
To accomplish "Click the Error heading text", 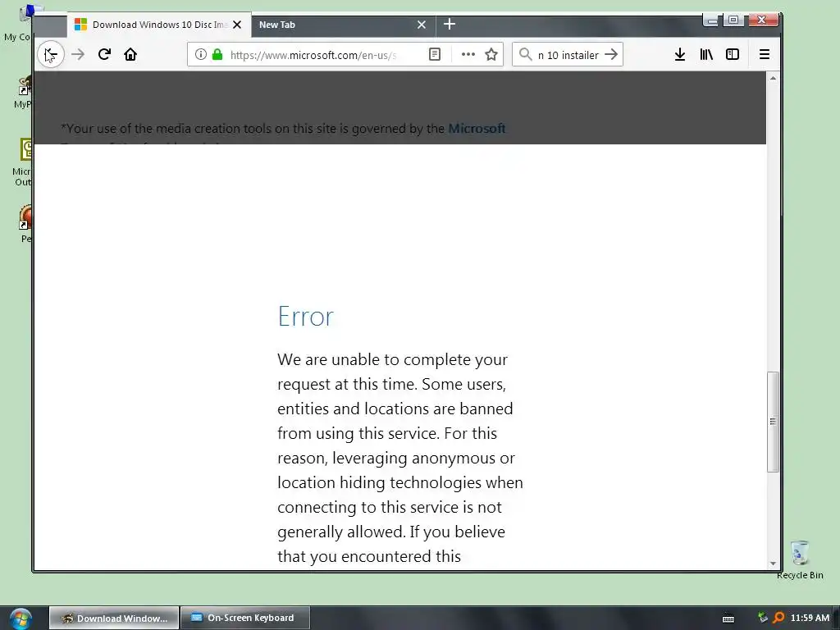I will click(x=305, y=316).
